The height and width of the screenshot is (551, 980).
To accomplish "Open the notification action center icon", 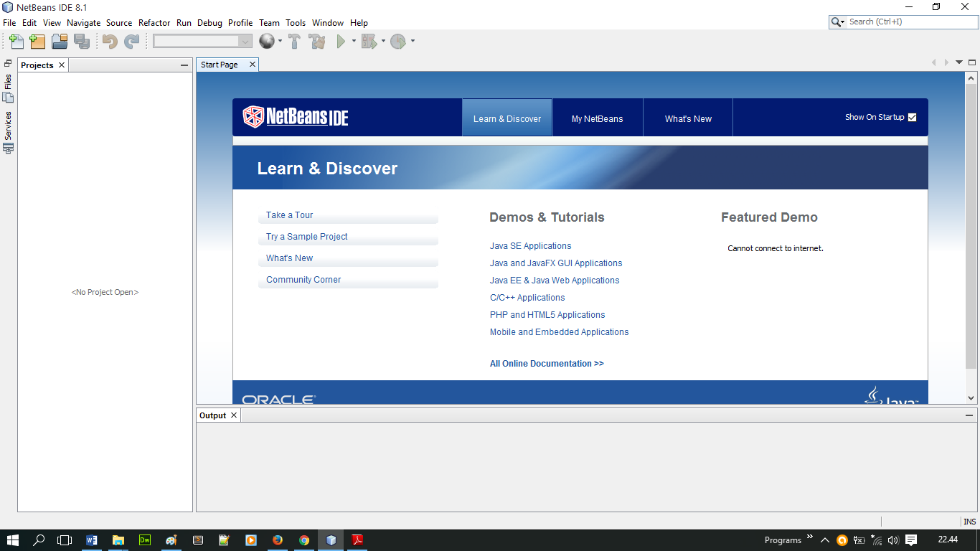I will [x=911, y=540].
